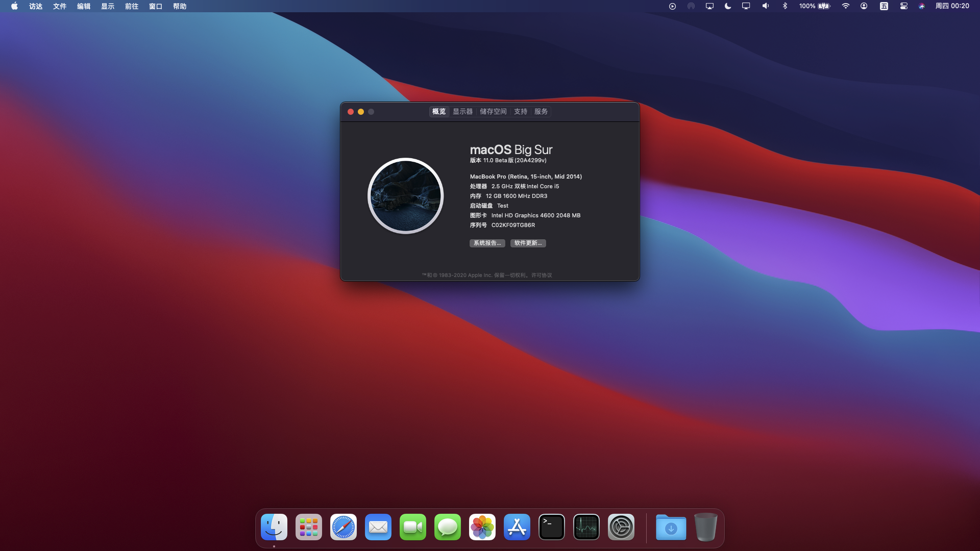980x551 pixels.
Task: Open Activity Monitor in the Dock
Action: pos(586,527)
